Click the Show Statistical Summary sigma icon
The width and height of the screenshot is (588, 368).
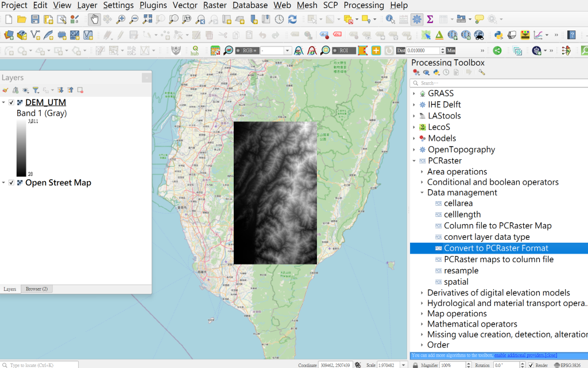pos(430,19)
